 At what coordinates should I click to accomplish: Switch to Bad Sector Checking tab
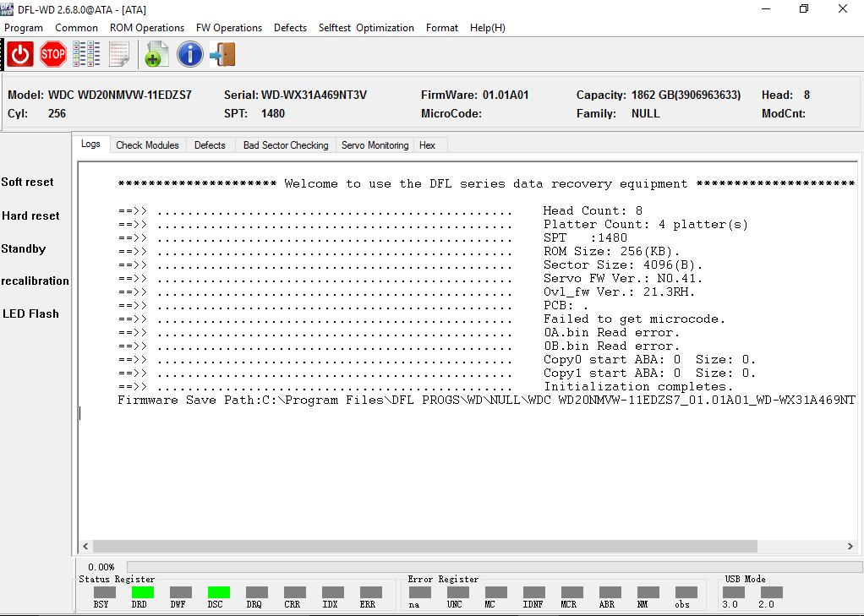point(286,145)
